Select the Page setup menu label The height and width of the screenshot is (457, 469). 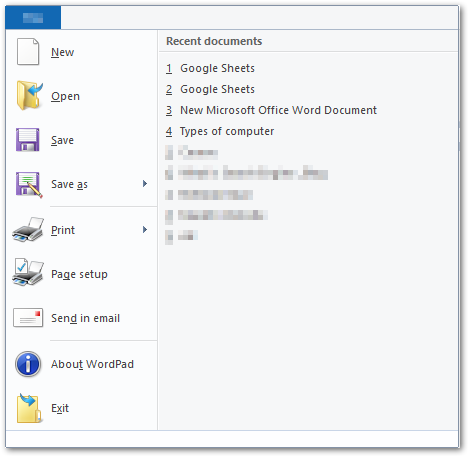coord(79,274)
